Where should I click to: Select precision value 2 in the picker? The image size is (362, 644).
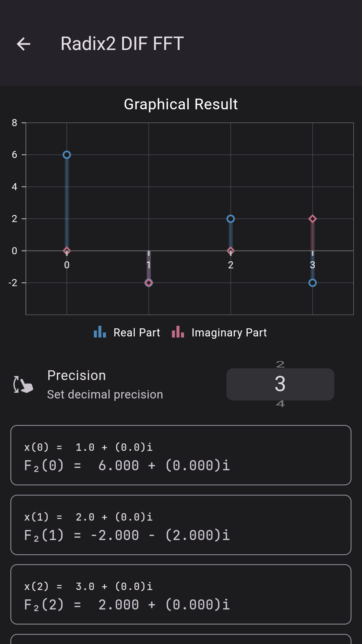click(x=280, y=364)
